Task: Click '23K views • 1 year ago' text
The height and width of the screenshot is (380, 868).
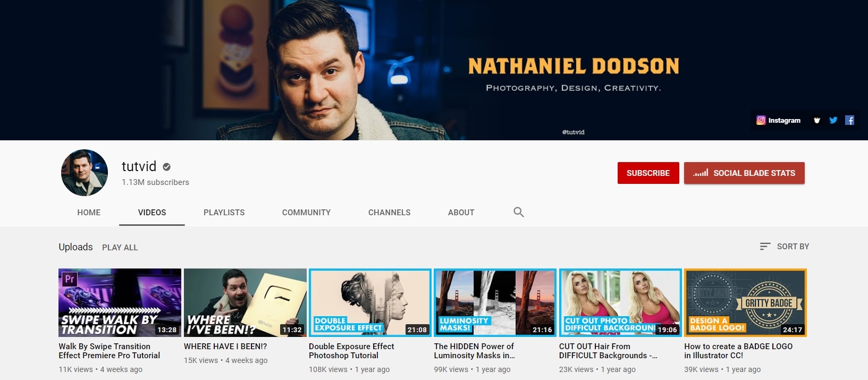Action: pyautogui.click(x=597, y=369)
